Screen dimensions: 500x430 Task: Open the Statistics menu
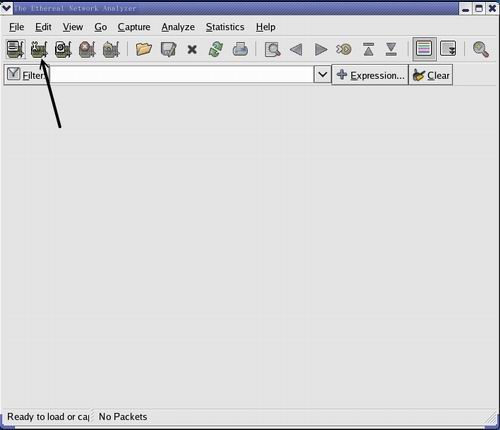pos(225,27)
